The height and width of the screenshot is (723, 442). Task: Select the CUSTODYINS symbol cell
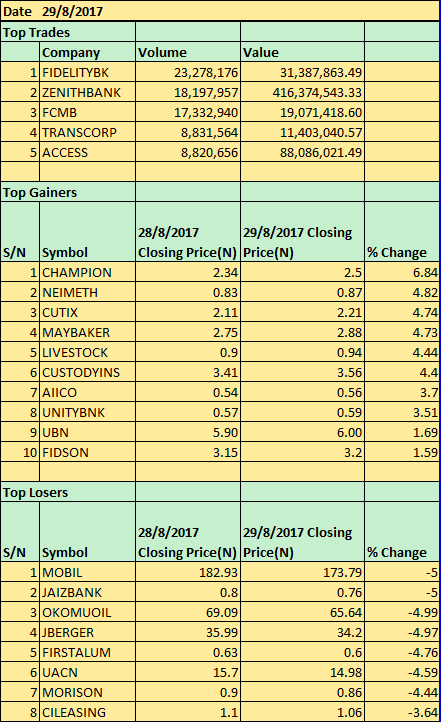pos(88,372)
